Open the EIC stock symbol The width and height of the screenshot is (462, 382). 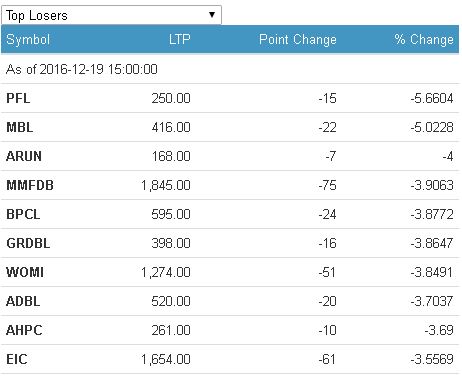[x=17, y=359]
